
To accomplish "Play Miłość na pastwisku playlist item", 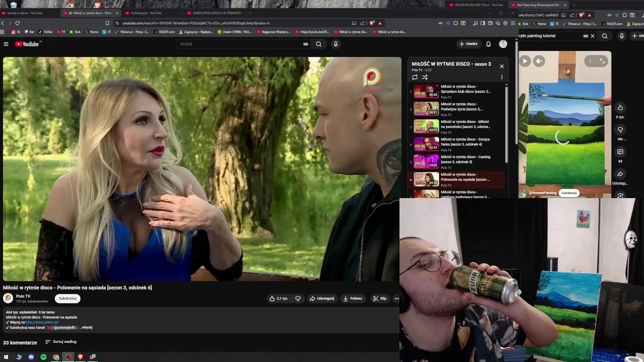I will (x=456, y=127).
